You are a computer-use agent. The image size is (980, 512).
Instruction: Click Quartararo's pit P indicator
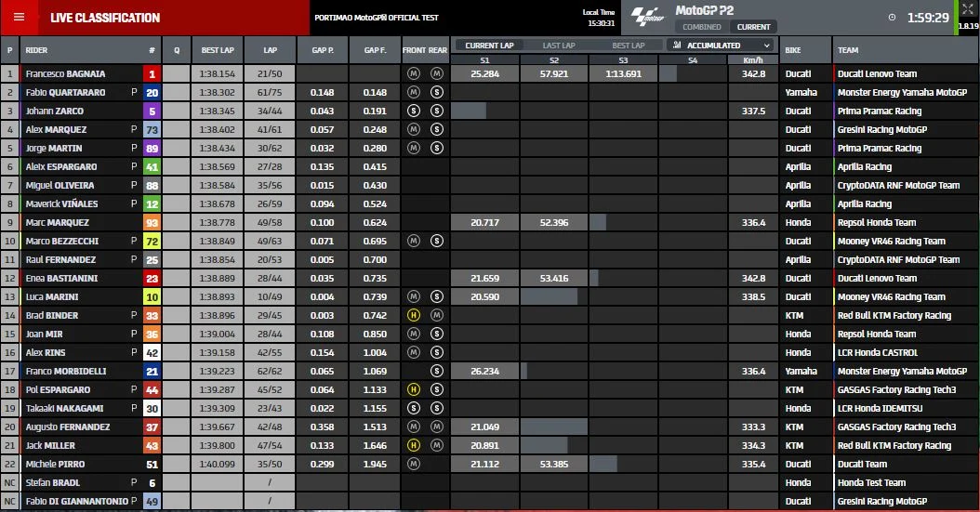click(134, 92)
